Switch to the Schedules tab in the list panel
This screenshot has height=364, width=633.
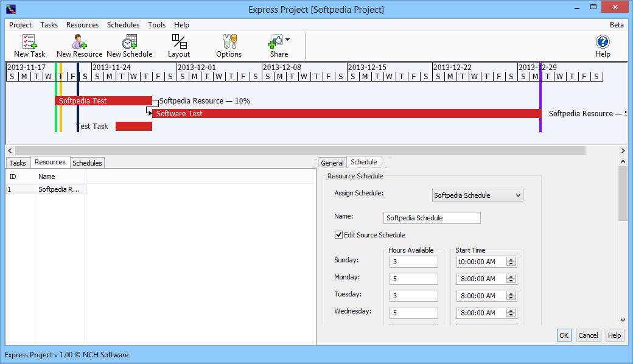click(87, 163)
